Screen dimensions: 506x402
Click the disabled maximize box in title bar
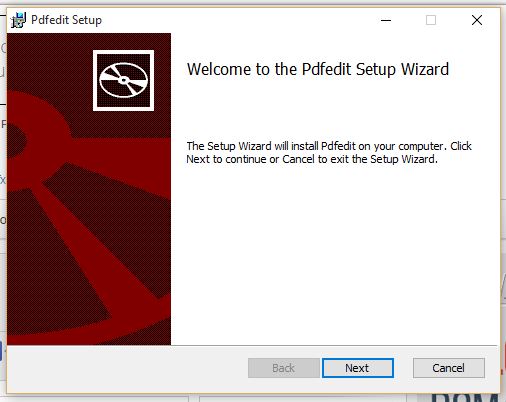tap(431, 20)
